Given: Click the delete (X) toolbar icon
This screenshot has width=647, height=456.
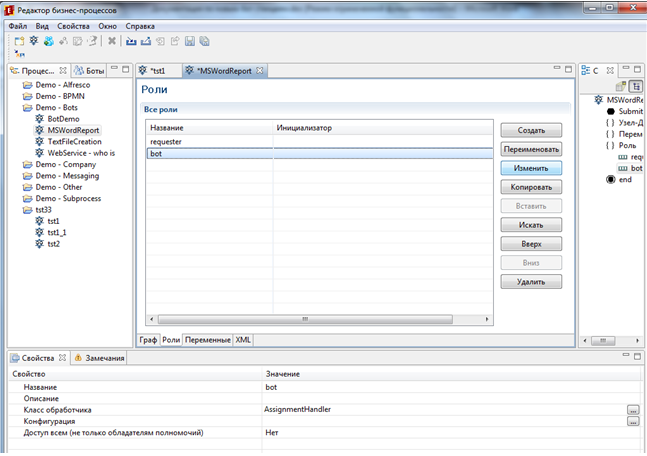Looking at the screenshot, I should coord(112,41).
